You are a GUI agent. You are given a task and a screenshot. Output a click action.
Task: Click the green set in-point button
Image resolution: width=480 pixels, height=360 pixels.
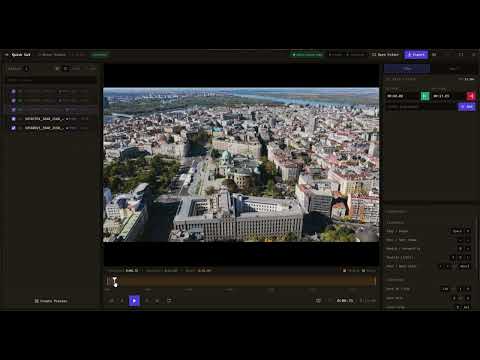point(425,96)
